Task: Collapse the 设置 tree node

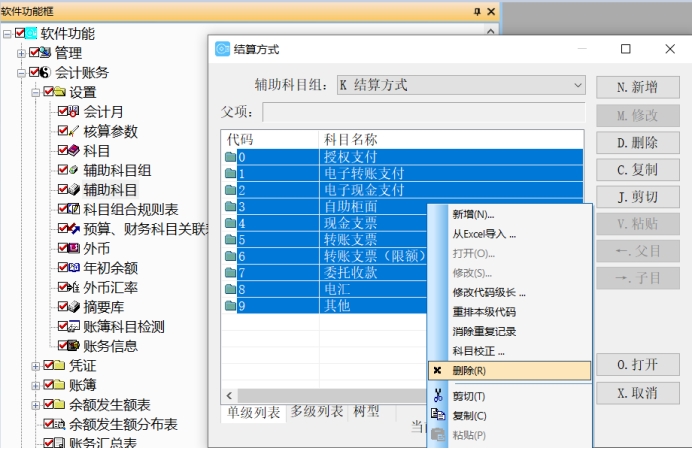Action: coord(36,92)
